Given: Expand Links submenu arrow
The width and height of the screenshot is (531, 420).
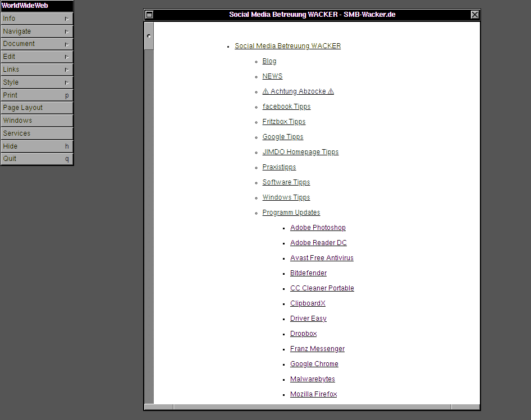Looking at the screenshot, I should [67, 70].
